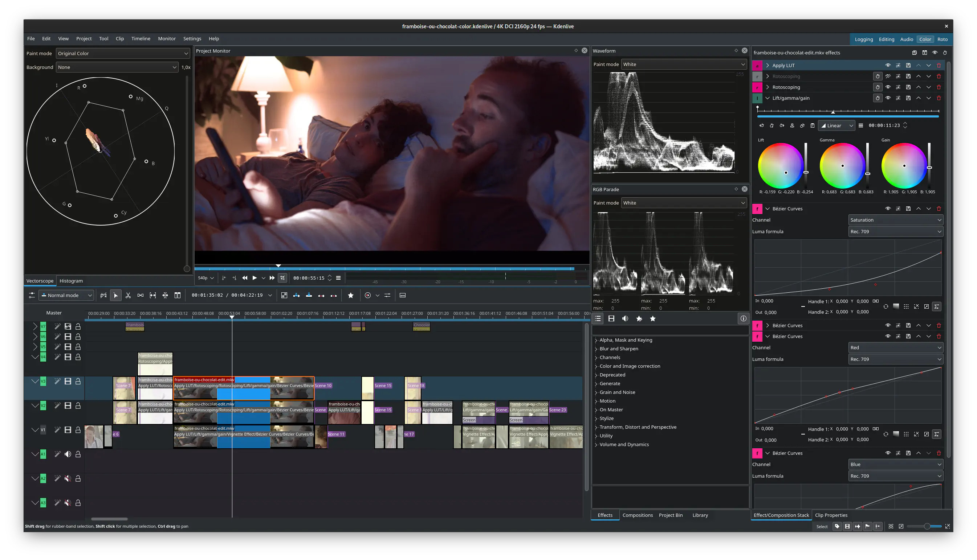Switch to the Editing workspace layout
Screen dimensions: 977x560
point(886,39)
